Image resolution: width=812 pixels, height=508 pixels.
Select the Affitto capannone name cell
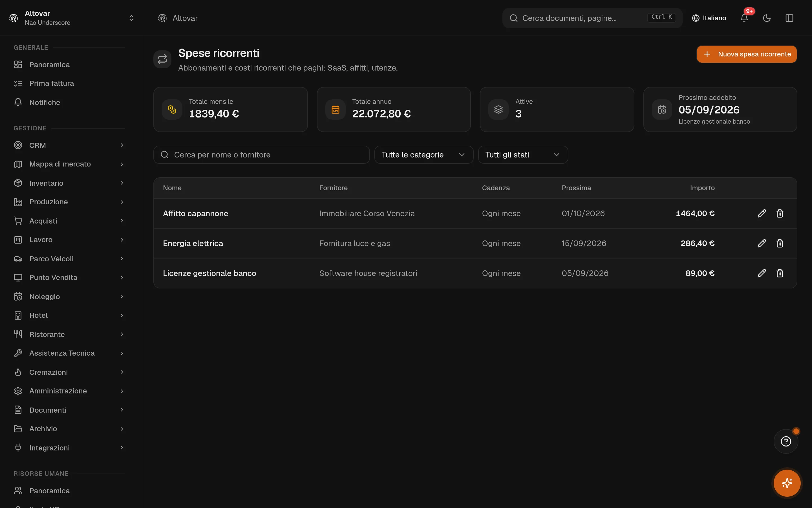[x=196, y=213]
